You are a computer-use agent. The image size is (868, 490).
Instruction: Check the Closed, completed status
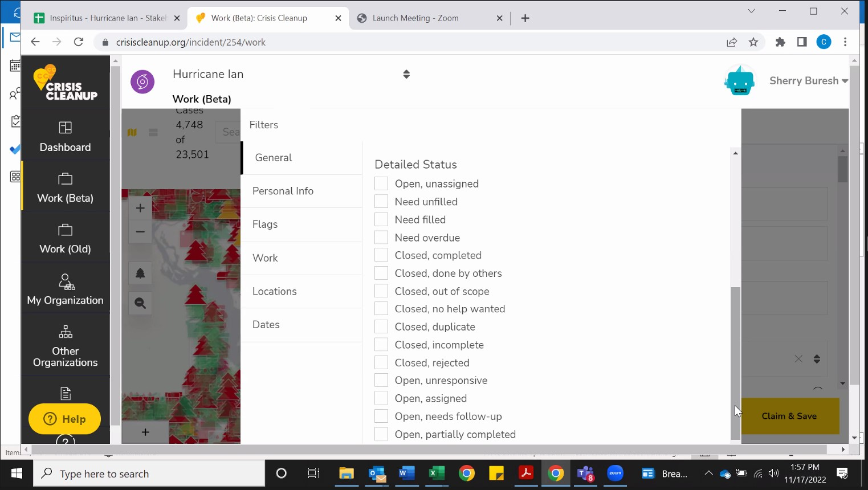(x=381, y=255)
